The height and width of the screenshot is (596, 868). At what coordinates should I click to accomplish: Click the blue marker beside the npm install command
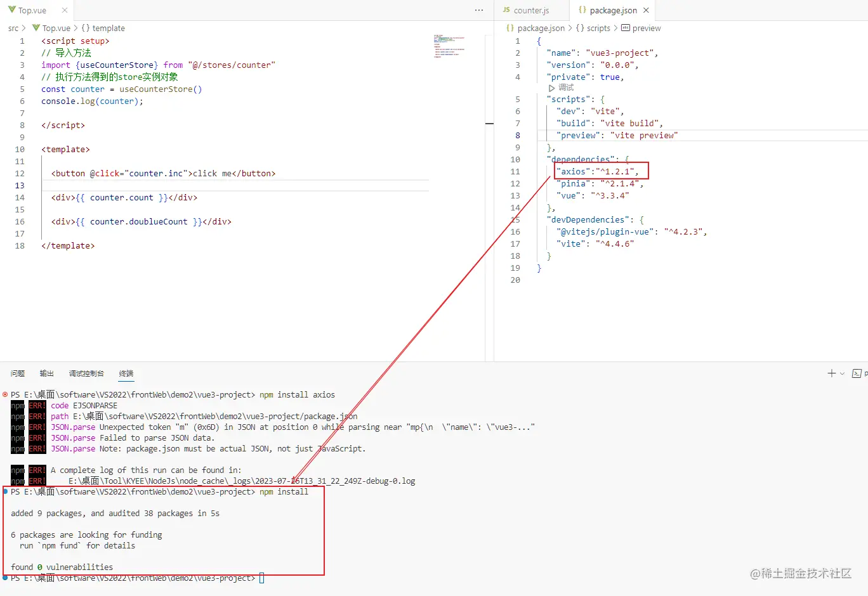5,491
